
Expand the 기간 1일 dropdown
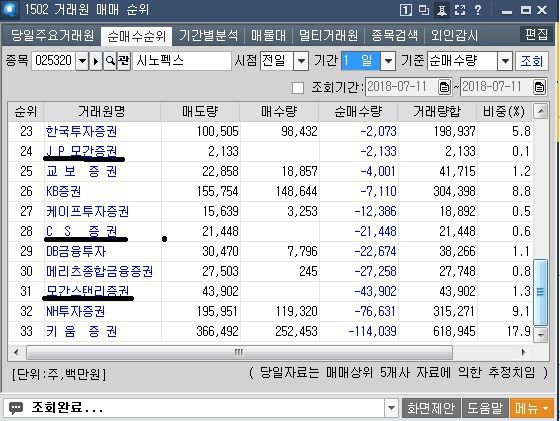[388, 61]
